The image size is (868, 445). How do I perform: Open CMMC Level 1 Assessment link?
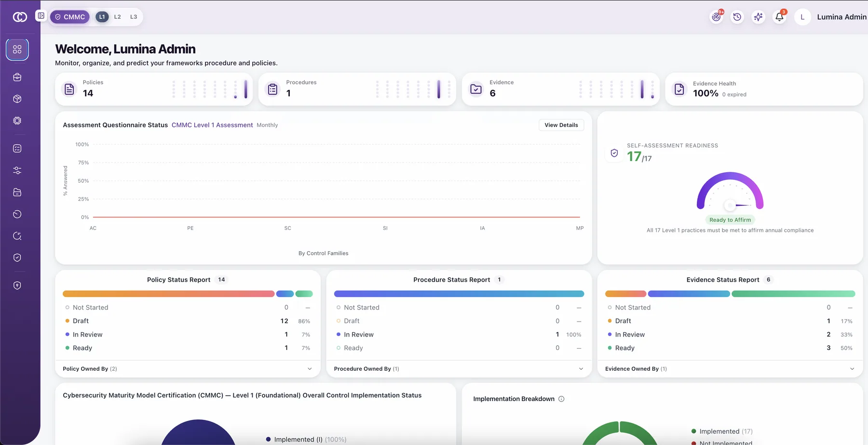212,125
